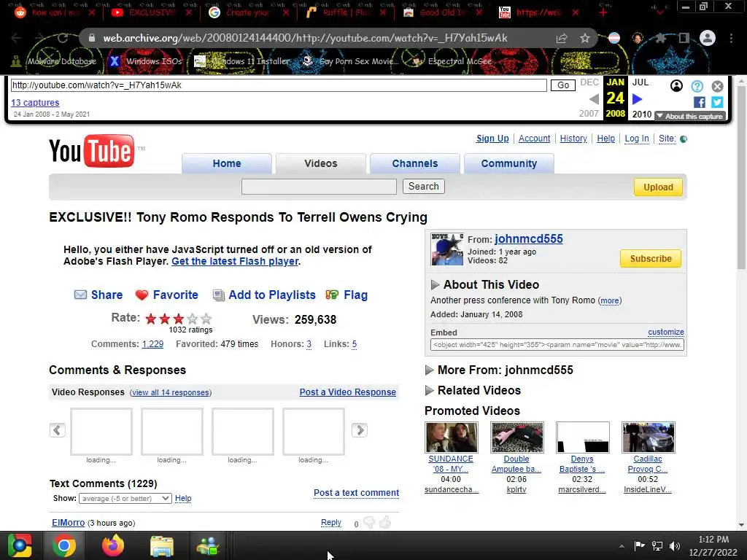Open the Cadillac Provoq promoted video thumbnail
This screenshot has width=747, height=560.
[648, 437]
